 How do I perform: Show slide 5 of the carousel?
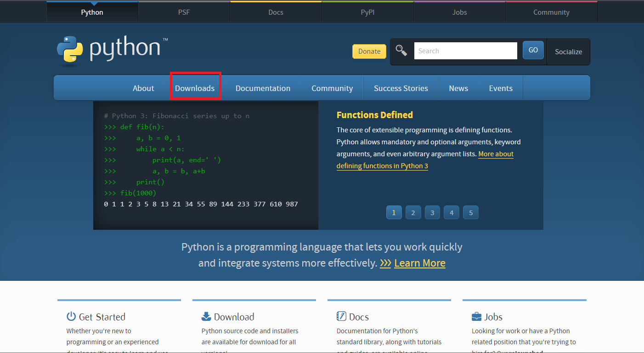point(471,212)
